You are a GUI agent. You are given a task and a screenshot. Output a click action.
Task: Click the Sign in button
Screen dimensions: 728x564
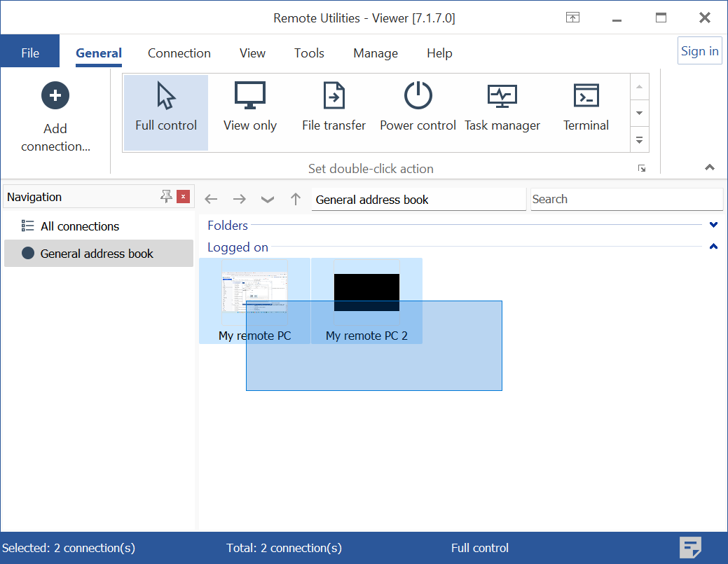[x=699, y=51]
